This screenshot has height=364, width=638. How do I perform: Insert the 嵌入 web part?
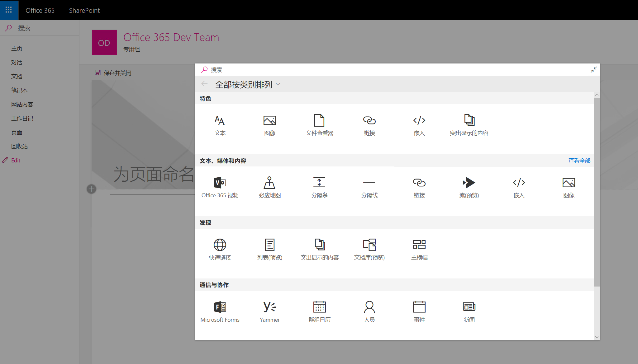tap(419, 124)
